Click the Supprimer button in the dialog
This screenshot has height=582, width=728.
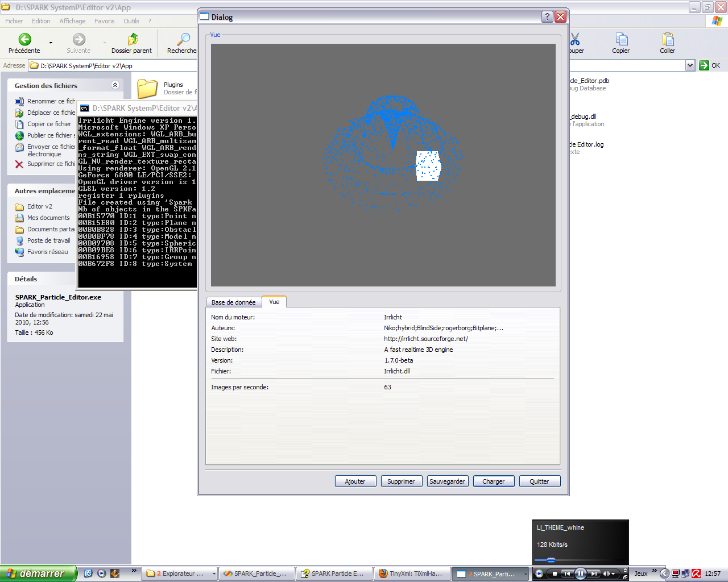(x=402, y=481)
